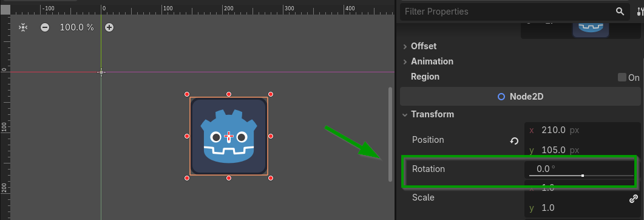Click the sprite's top-right red resize handle
Viewport: 644px width, 220px height.
(271, 94)
